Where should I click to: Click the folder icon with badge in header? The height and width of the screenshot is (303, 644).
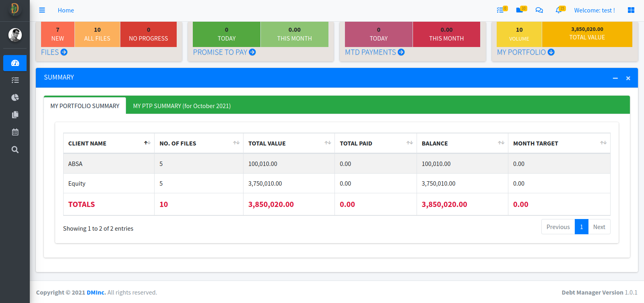(520, 10)
